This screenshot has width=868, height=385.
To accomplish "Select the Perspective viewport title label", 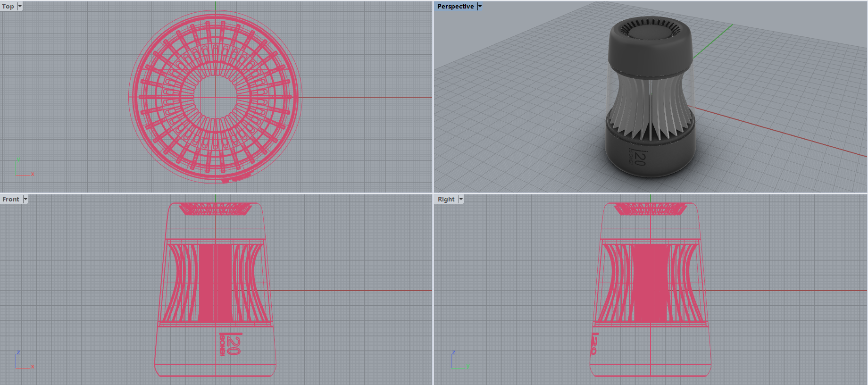I will click(455, 6).
